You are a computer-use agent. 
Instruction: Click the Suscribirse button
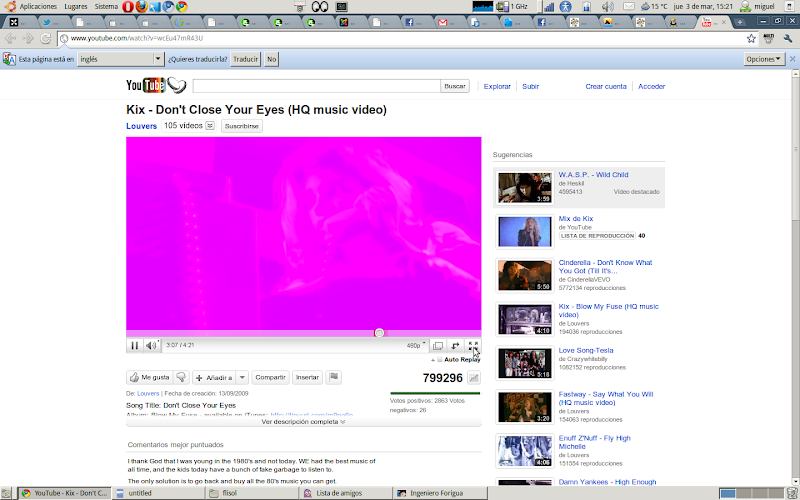[x=242, y=126]
